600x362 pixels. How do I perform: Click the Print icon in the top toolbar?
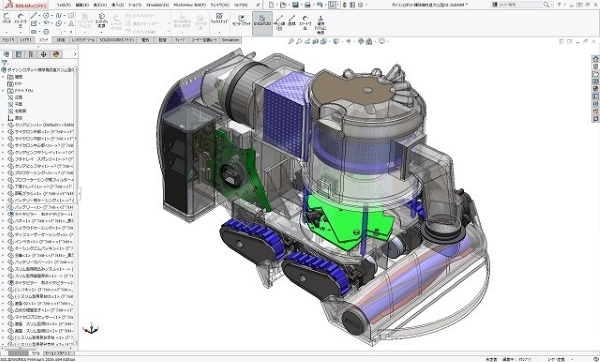coord(307,5)
